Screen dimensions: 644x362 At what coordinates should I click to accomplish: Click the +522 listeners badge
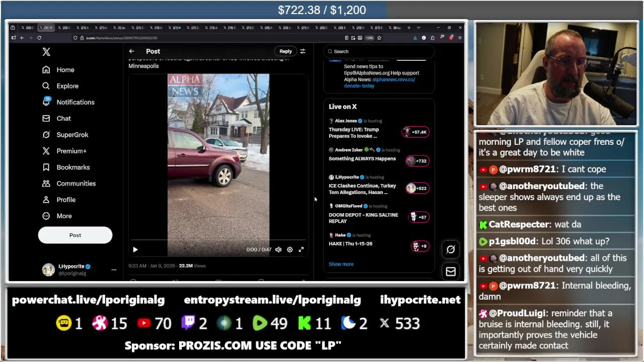417,189
